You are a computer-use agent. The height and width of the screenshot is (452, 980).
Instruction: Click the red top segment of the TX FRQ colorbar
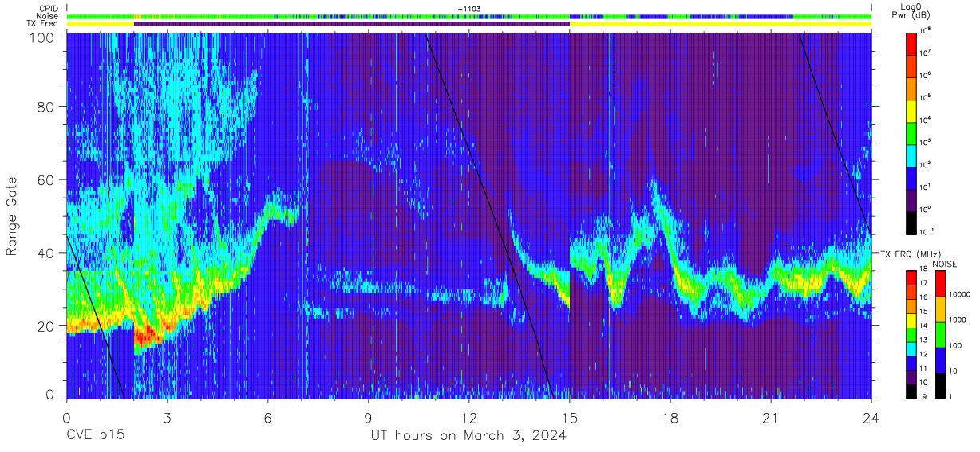click(912, 277)
